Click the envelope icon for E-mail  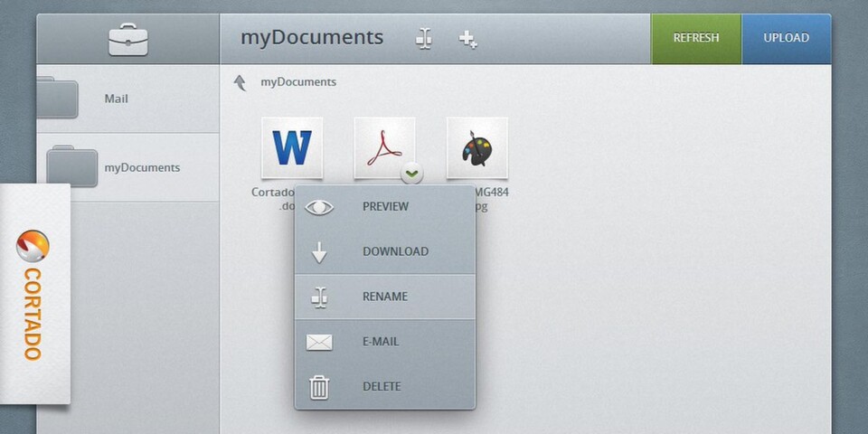319,342
